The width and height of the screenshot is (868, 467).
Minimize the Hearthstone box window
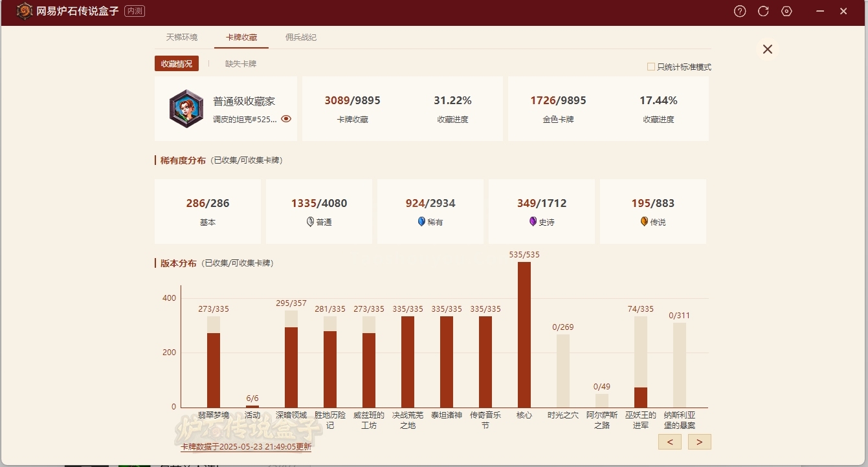pos(820,11)
